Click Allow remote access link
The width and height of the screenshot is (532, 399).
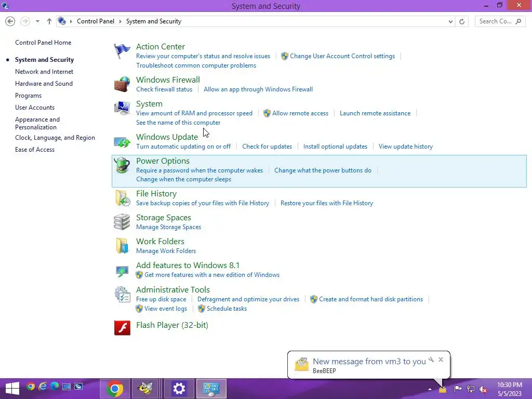pyautogui.click(x=300, y=113)
